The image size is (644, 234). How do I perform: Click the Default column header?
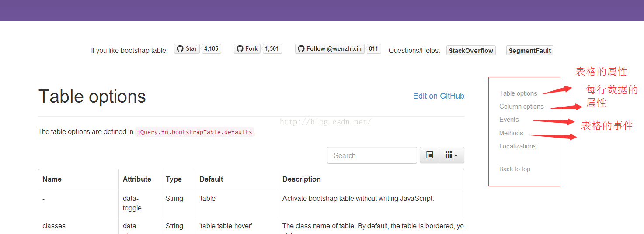click(237, 179)
